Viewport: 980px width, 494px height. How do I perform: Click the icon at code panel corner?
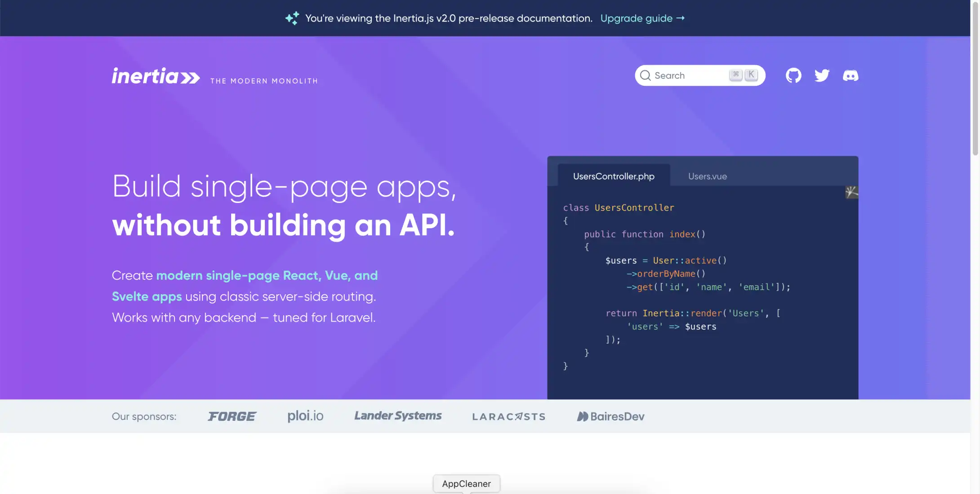(x=851, y=192)
